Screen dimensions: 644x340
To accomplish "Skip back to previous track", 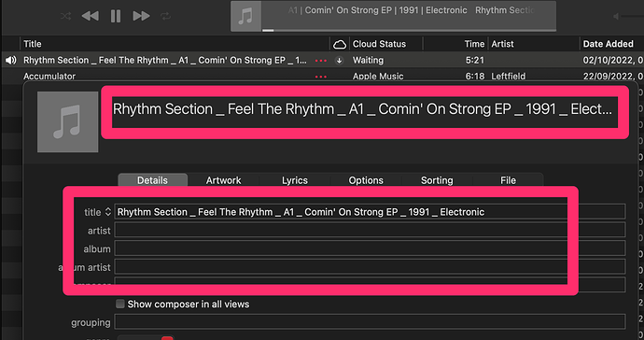I will click(90, 17).
